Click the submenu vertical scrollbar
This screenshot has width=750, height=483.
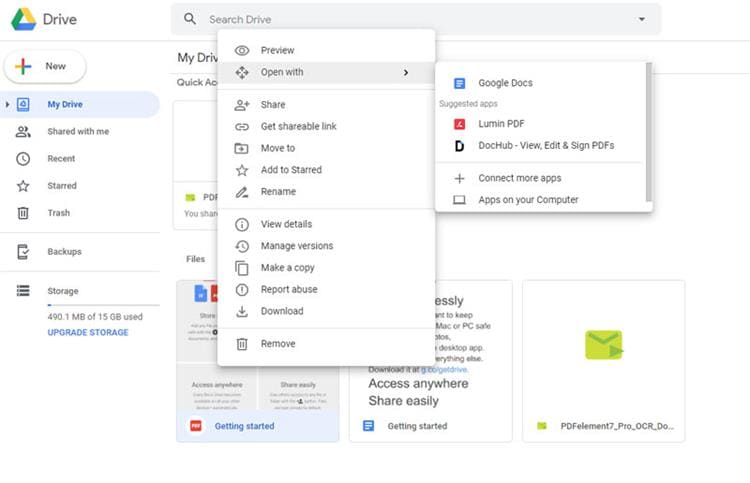[649, 132]
